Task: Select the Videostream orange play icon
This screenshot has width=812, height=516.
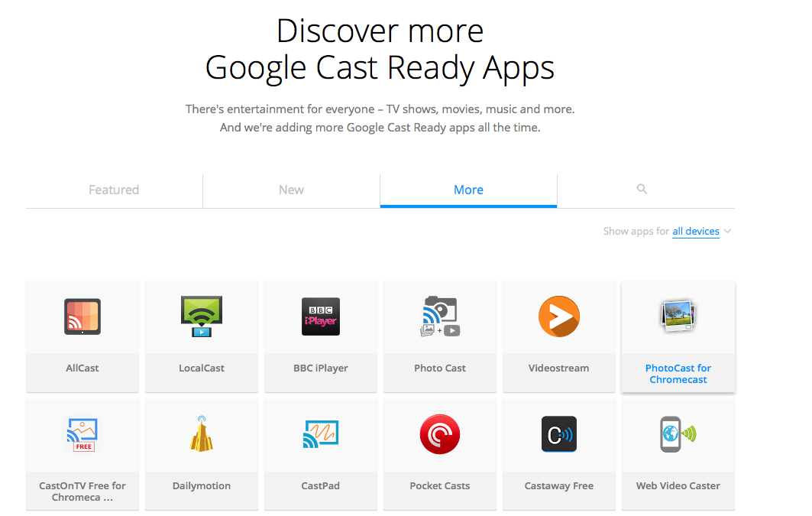Action: (x=558, y=316)
